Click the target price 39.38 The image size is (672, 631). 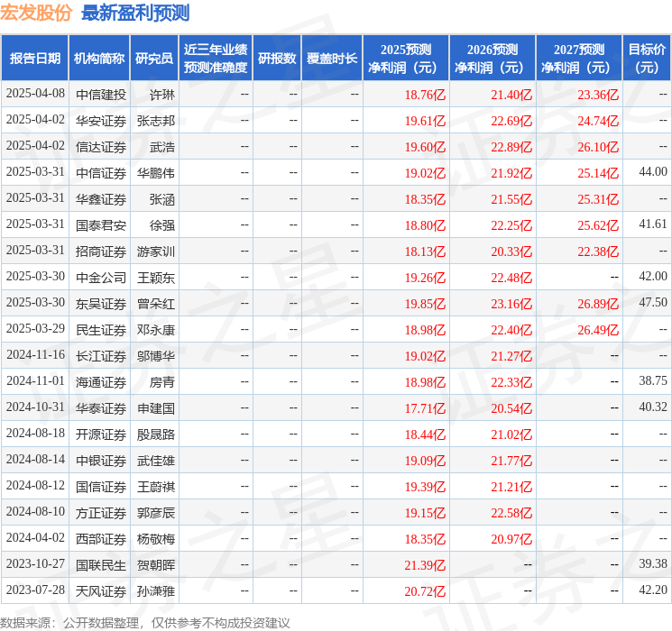(x=653, y=563)
